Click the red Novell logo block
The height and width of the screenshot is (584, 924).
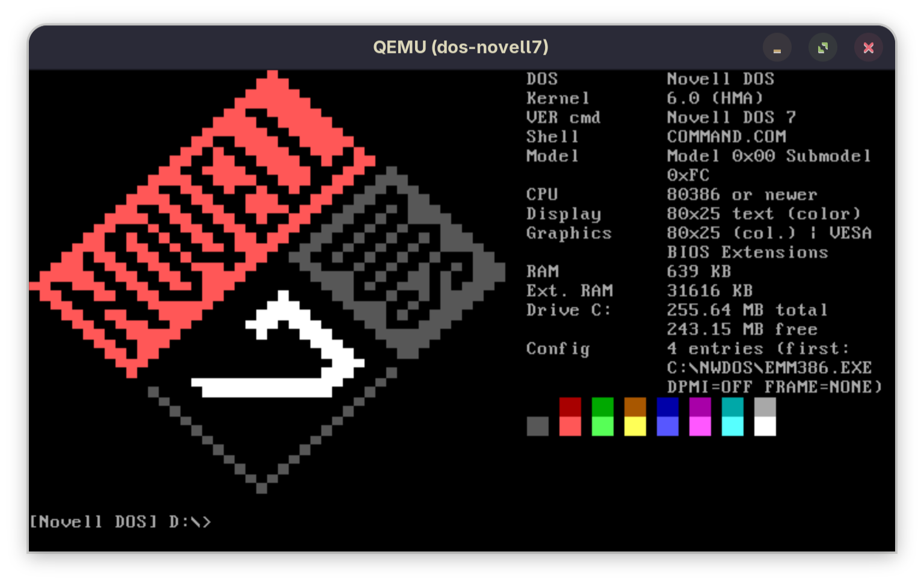tap(202, 224)
